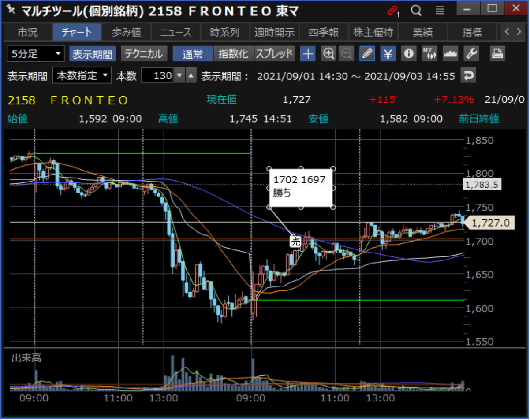Click the テクニカル button
530x420 pixels.
[x=144, y=54]
